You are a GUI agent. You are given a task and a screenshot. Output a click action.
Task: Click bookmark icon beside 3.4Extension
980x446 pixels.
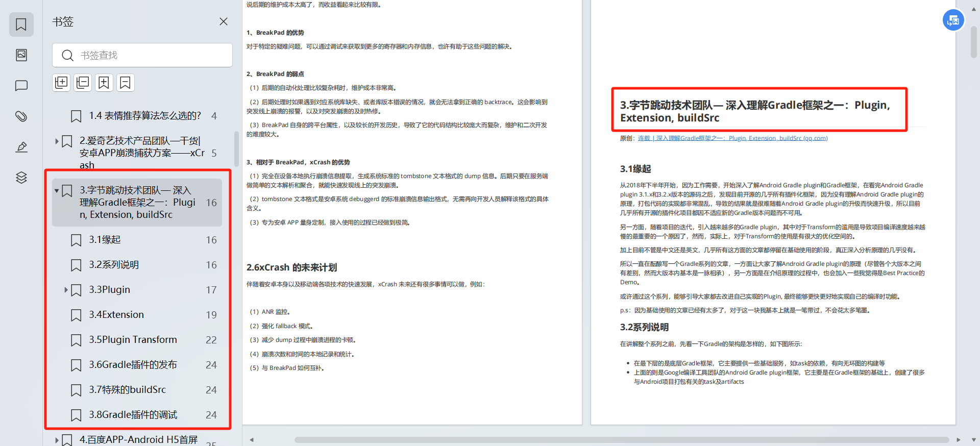click(76, 315)
